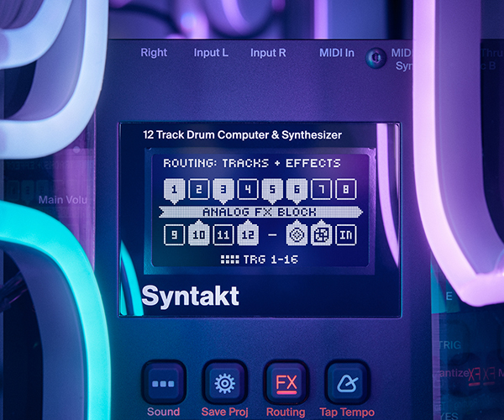Click the Tap Tempo label
Screen dimensions: 504x420
pos(347,412)
